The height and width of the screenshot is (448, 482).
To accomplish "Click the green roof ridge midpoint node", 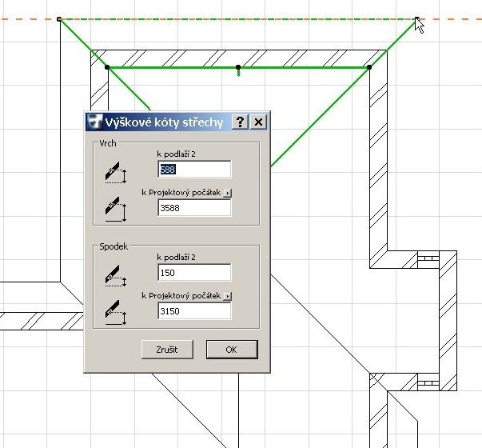I will 238,67.
